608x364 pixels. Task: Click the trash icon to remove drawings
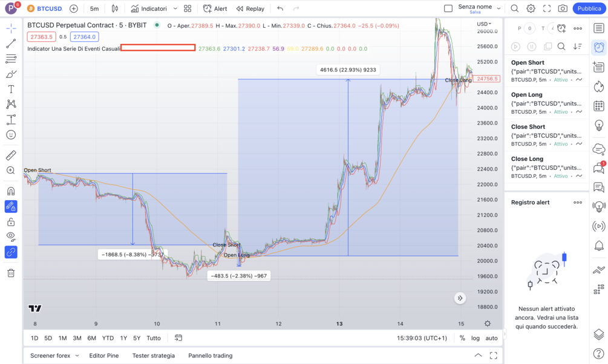click(11, 273)
